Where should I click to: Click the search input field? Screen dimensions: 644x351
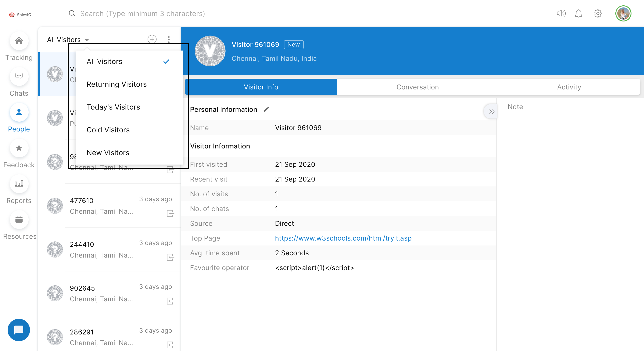coord(142,13)
